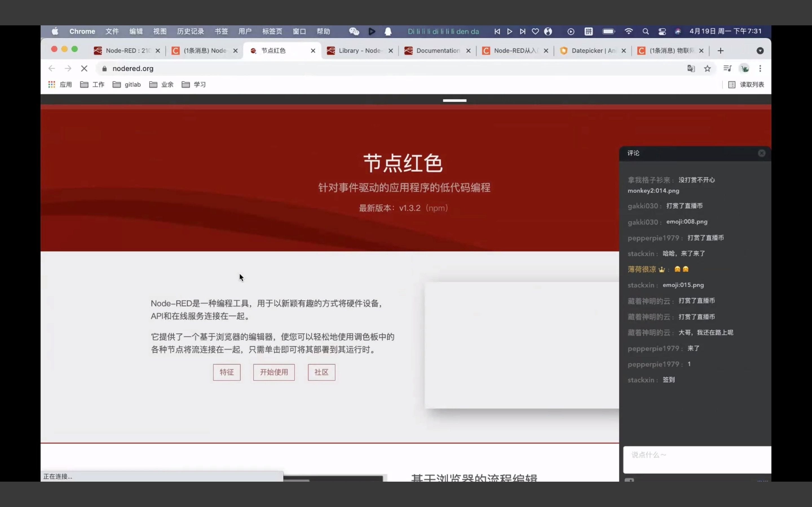
Task: Toggle the 拼 pinyin input indicator
Action: point(589,31)
